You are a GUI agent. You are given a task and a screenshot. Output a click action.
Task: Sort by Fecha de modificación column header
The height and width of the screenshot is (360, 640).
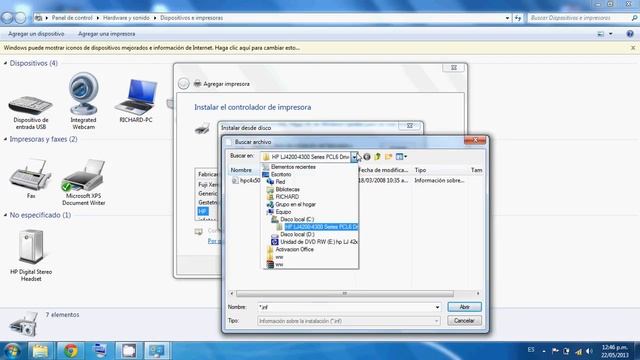coord(383,170)
